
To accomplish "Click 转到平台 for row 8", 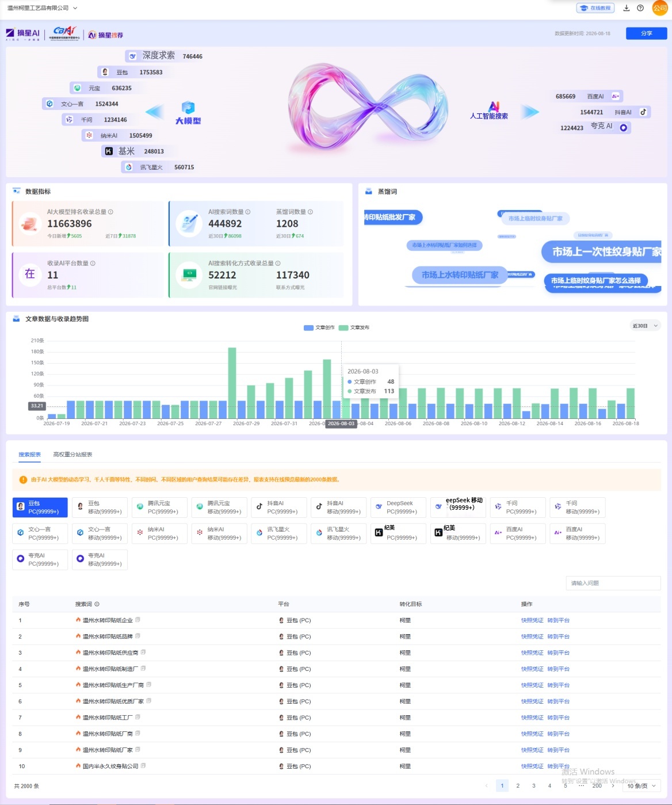I will [x=558, y=734].
